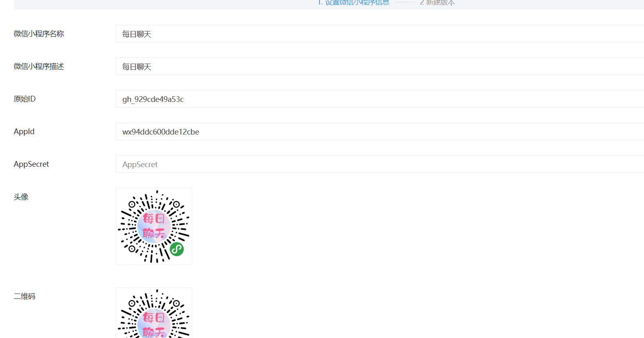Click the 二维码 QR code image
Viewport: 644px width, 338px height.
[154, 313]
